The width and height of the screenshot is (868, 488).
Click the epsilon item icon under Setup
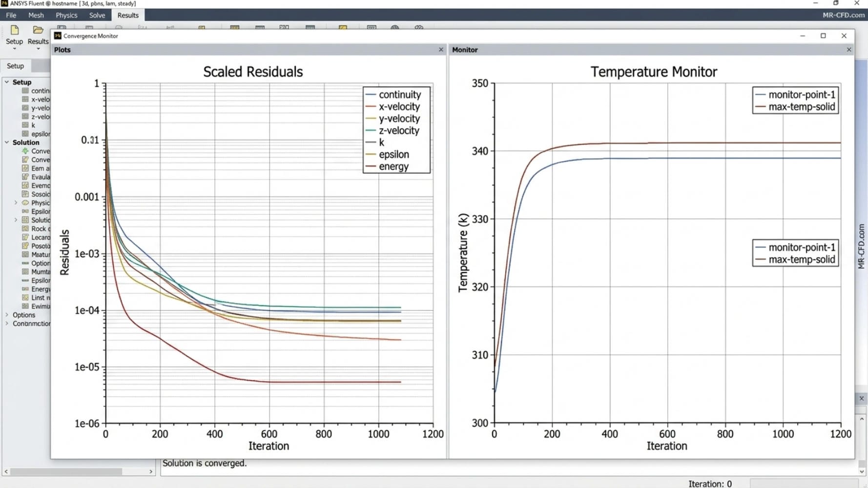tap(25, 134)
